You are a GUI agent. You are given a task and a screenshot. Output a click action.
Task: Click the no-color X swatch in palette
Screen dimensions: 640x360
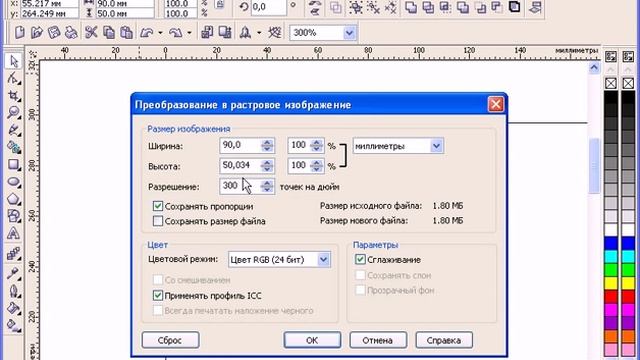(x=611, y=84)
